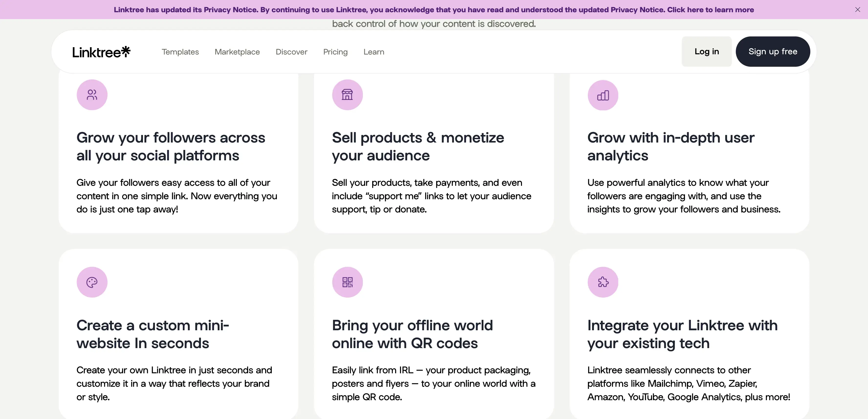This screenshot has height=419, width=868.
Task: Click paragraph starting 'Linktree seamlessly connects to other'
Action: click(688, 384)
